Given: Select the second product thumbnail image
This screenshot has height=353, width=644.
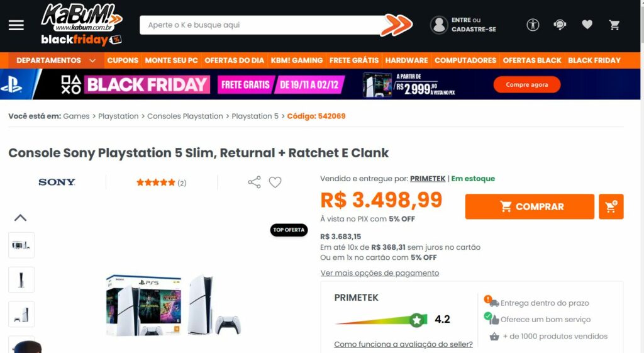Looking at the screenshot, I should [21, 280].
